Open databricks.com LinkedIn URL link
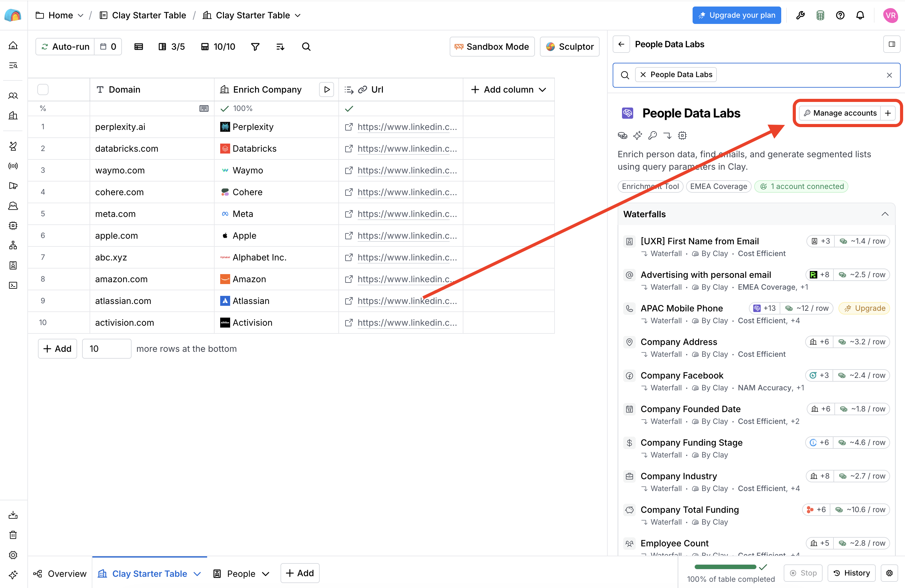Screen dimensions: 905x588 coord(407,149)
